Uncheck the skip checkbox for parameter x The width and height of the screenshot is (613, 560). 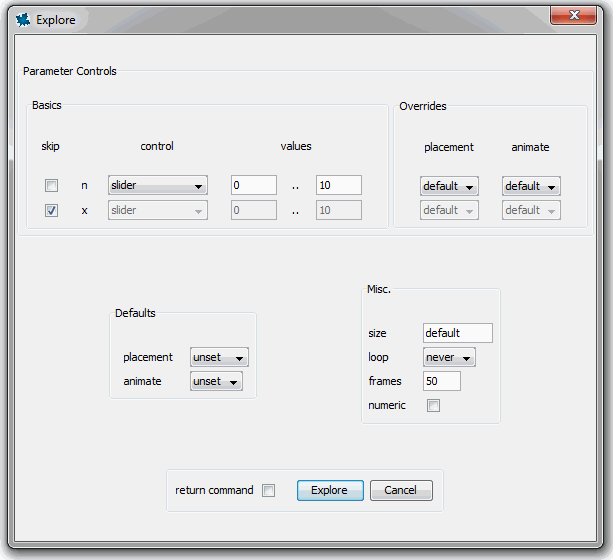pyautogui.click(x=51, y=210)
